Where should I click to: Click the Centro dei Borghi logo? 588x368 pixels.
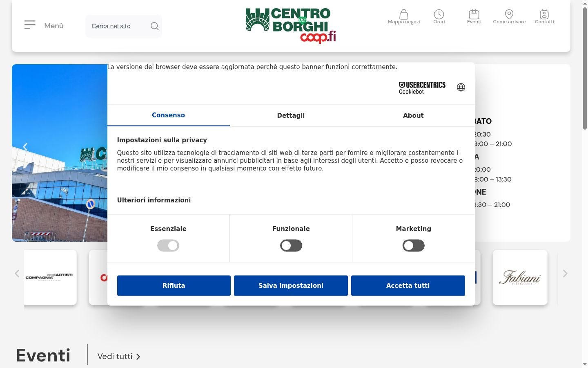(x=291, y=26)
